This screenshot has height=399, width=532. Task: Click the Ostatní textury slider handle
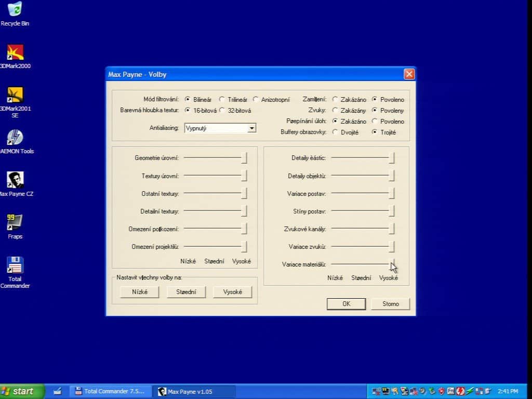[244, 193]
